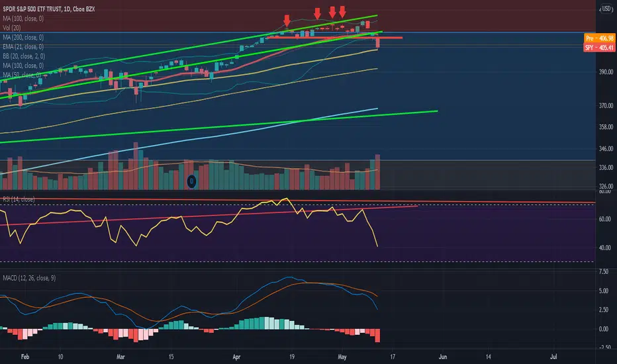Click the 346.00 price axis value

click(x=606, y=149)
